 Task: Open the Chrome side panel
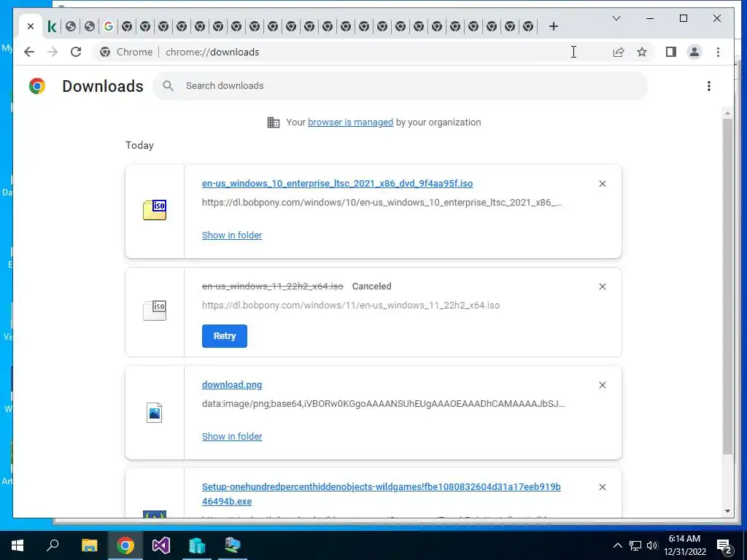point(671,52)
